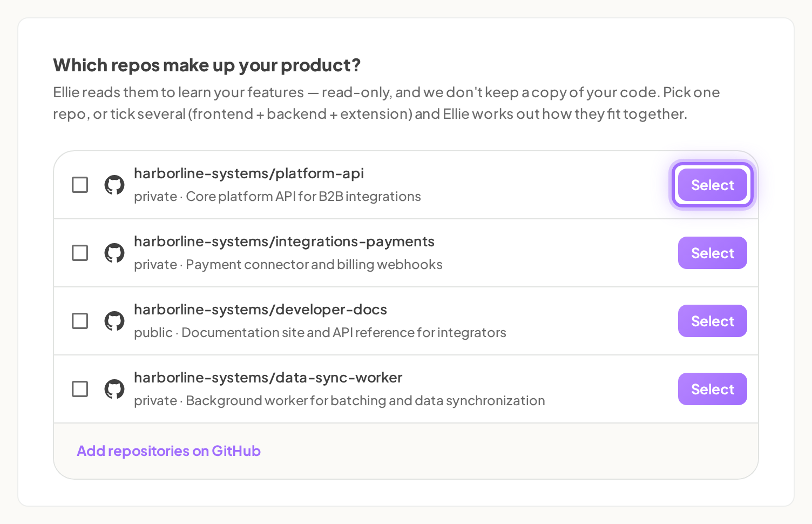The height and width of the screenshot is (524, 812).
Task: Select the integrations-payments repository button
Action: coord(712,253)
